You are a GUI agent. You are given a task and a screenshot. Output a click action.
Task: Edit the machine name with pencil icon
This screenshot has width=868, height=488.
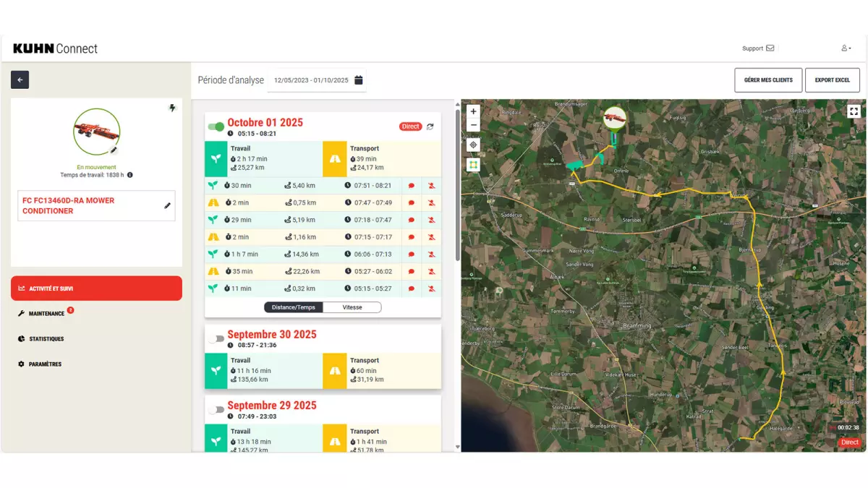(167, 205)
